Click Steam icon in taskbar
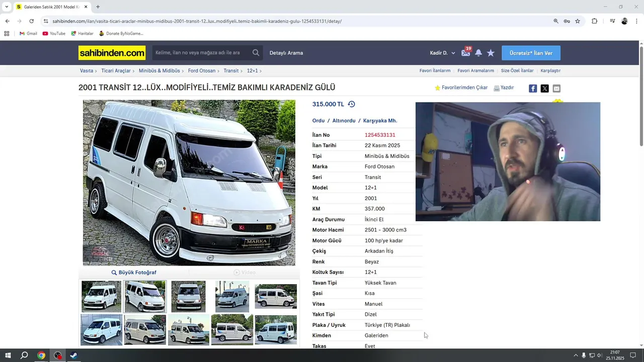Image resolution: width=644 pixels, height=362 pixels. pyautogui.click(x=73, y=355)
